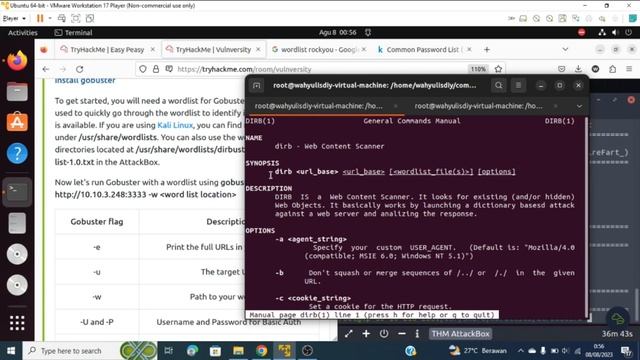
Task: Expand the VMware Player menu
Action: (x=14, y=18)
